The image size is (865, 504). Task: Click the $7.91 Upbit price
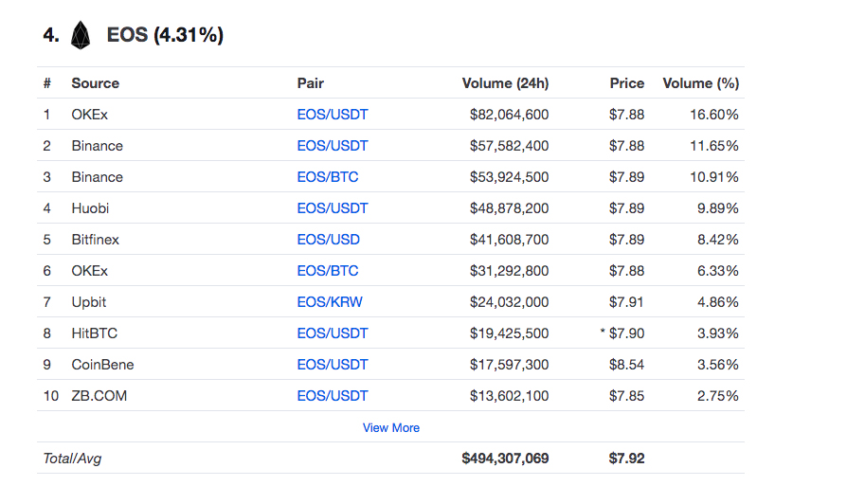pos(626,302)
